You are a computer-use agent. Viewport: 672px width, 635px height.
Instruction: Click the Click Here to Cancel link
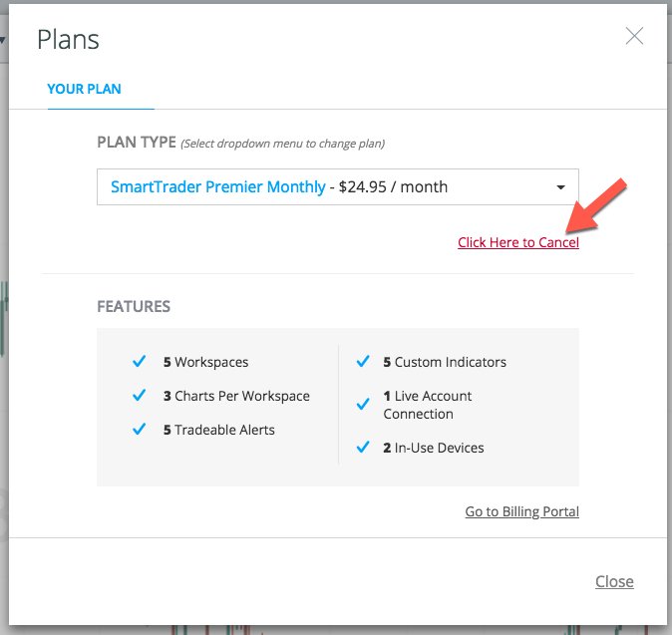518,242
